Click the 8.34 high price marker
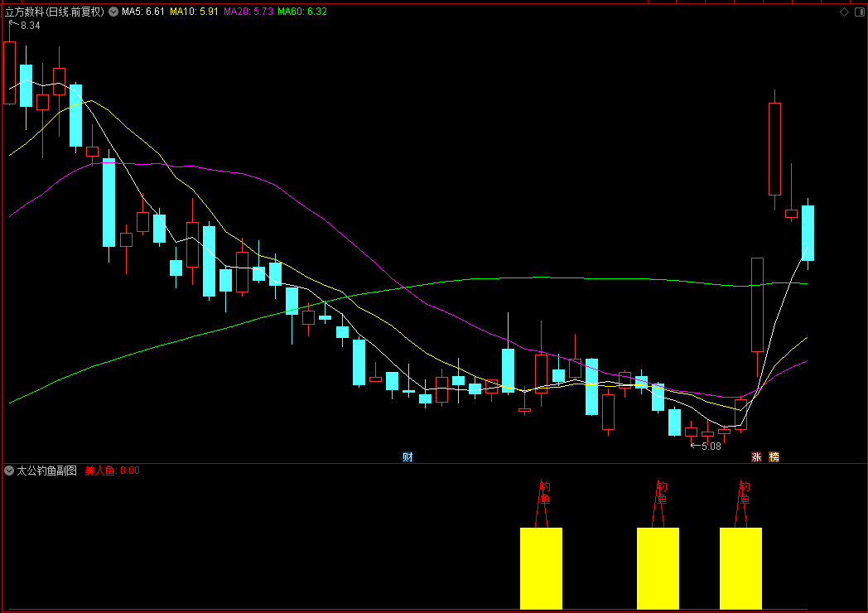The width and height of the screenshot is (868, 613). click(x=25, y=25)
